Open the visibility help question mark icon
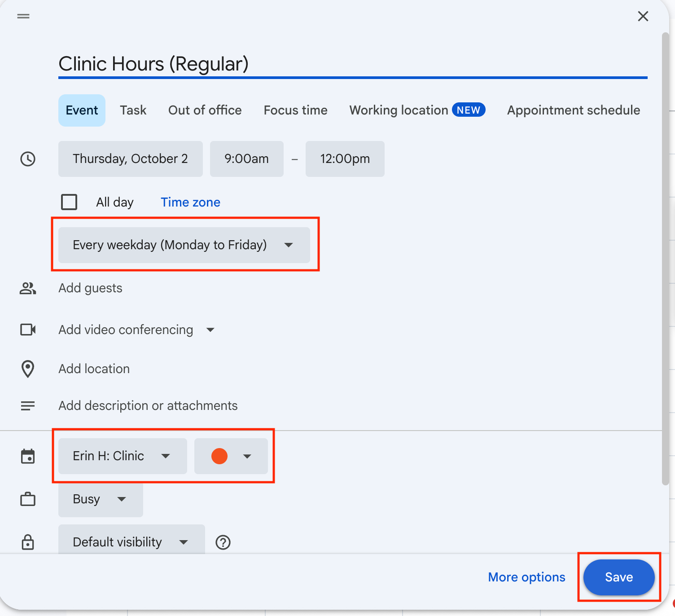675x616 pixels. 223,542
